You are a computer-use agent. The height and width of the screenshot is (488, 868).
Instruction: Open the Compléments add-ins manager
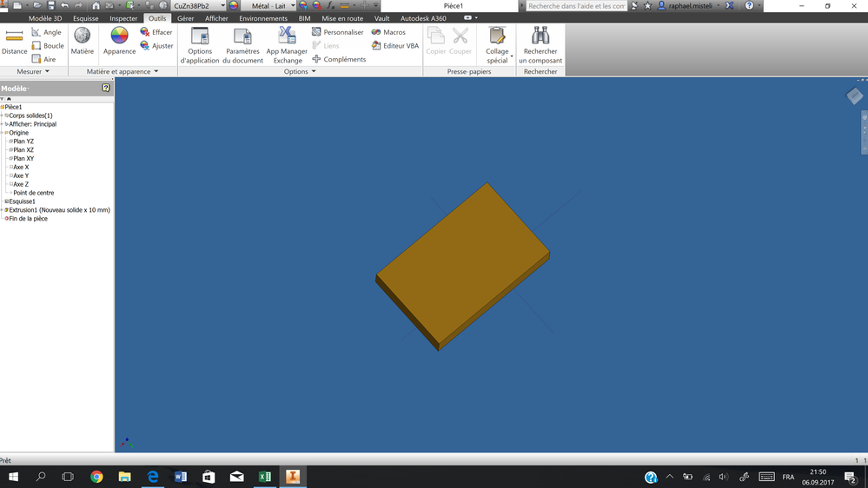339,59
